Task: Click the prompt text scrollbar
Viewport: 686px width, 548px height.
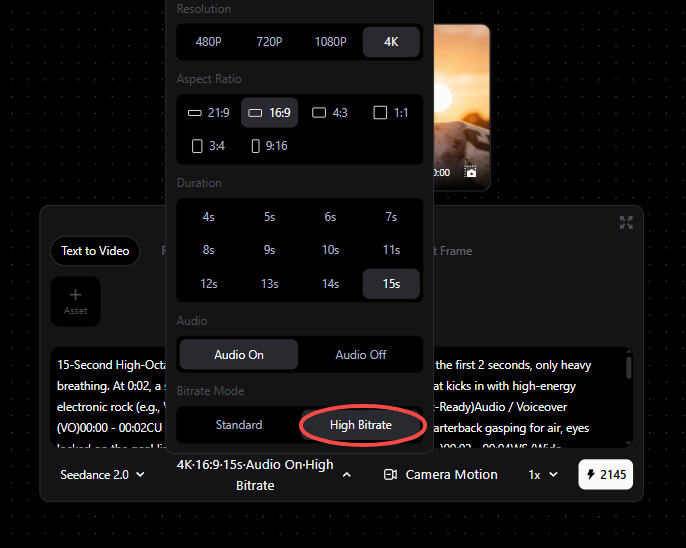Action: tap(629, 368)
